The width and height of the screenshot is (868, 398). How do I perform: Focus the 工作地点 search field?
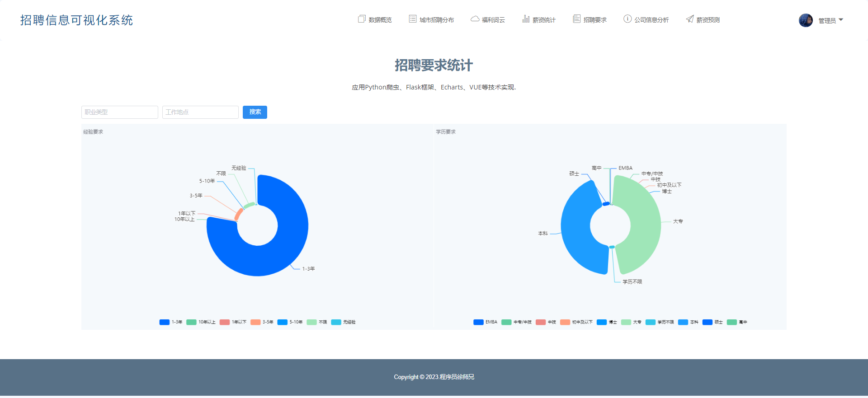pos(200,112)
